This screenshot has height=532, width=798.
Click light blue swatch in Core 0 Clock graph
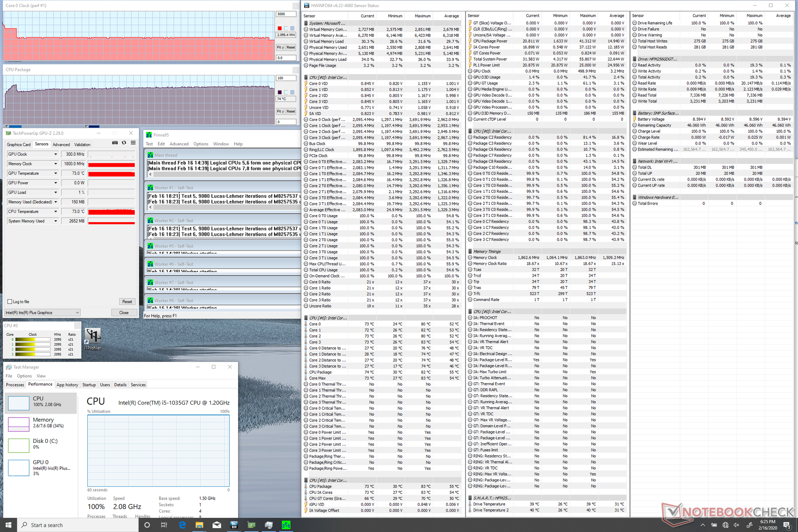(292, 28)
